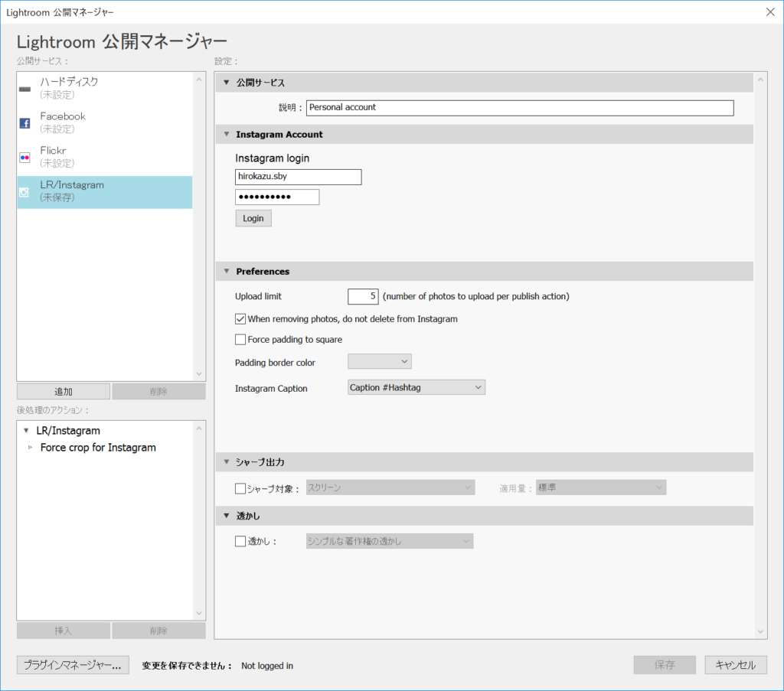
Task: Toggle 'do not delete from Instagram' checkbox
Action: pos(240,319)
